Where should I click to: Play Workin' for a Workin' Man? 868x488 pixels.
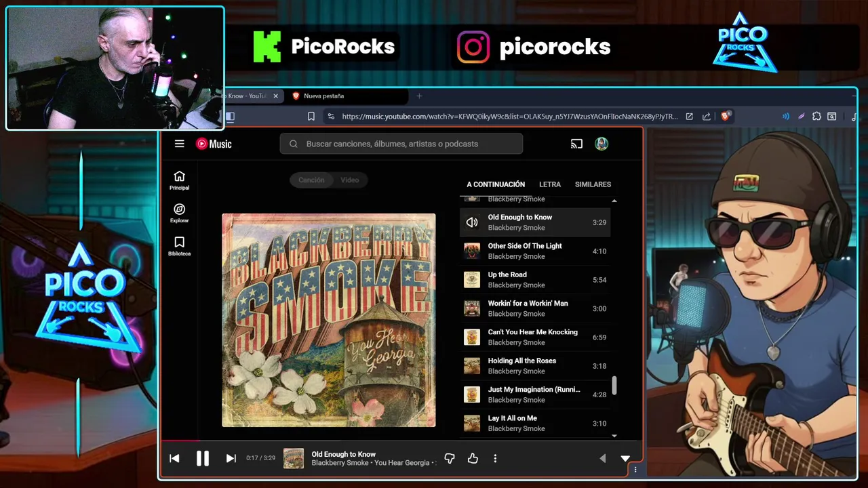[x=535, y=308]
